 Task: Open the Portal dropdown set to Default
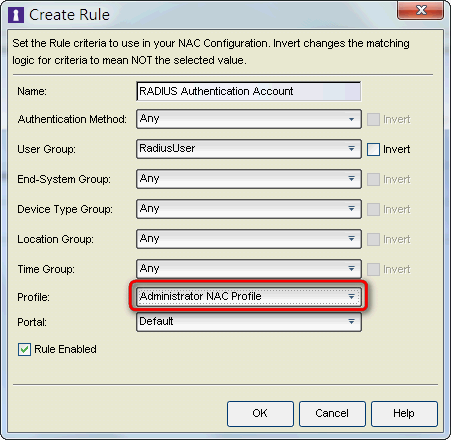pos(249,322)
